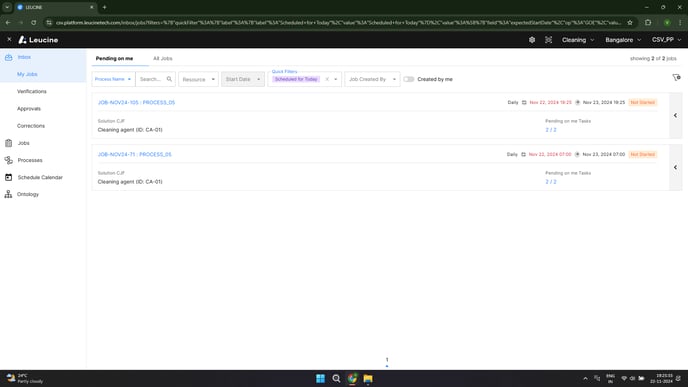Go back in browser
Viewport: 688px width, 387px height.
click(8, 22)
